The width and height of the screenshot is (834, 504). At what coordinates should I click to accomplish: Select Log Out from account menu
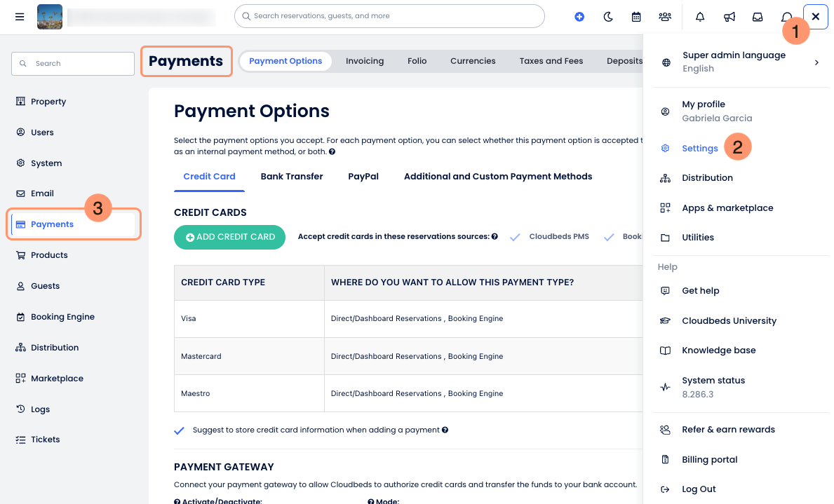click(x=699, y=489)
